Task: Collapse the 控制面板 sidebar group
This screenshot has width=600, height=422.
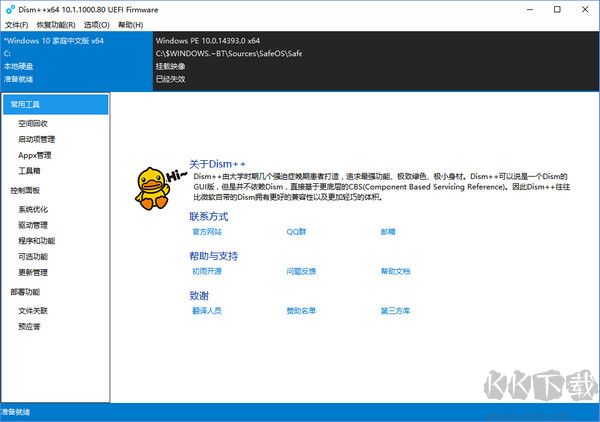Action: tap(26, 189)
